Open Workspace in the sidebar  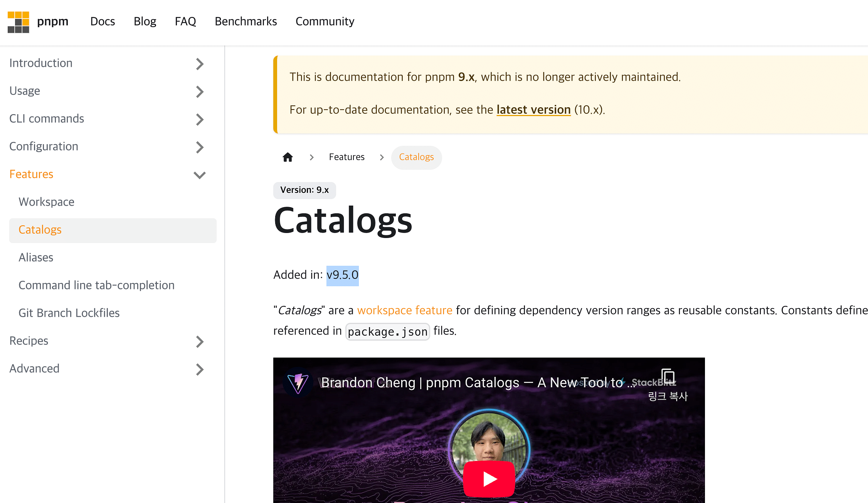[x=46, y=202]
